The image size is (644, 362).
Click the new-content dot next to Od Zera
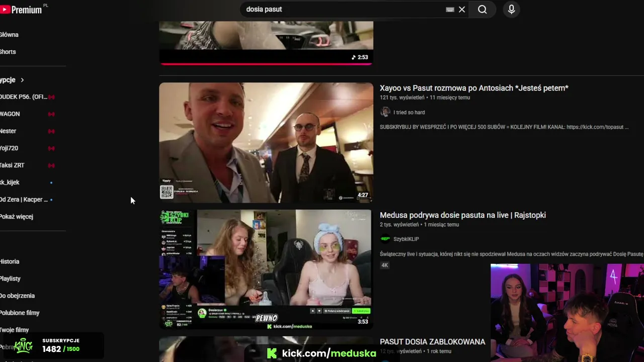(51, 200)
